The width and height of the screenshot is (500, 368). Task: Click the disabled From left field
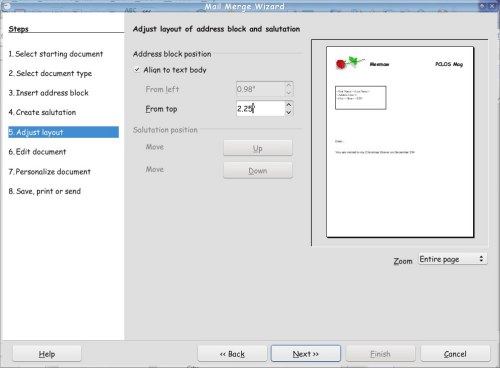point(260,89)
